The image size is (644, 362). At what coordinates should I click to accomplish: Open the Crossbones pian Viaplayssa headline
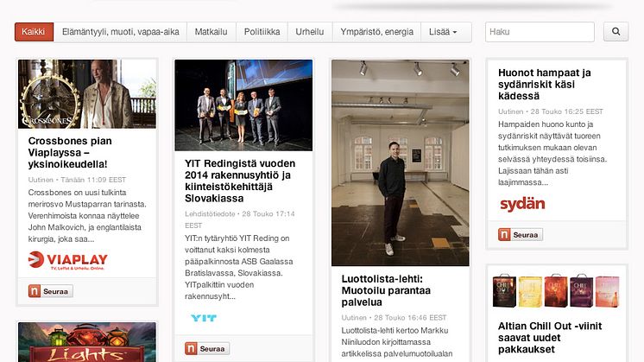pyautogui.click(x=70, y=152)
